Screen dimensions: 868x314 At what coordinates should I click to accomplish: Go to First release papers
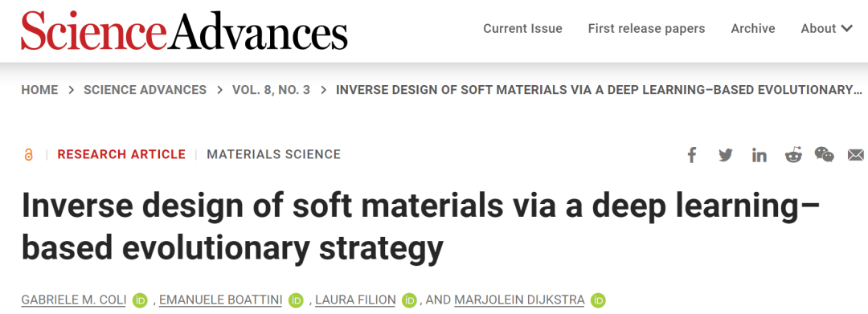coord(646,29)
